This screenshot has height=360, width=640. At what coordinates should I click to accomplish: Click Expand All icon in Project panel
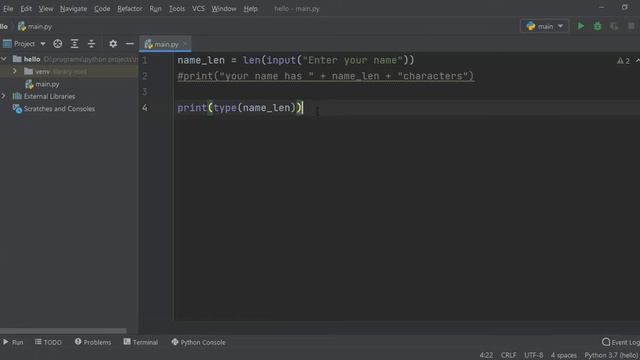click(74, 44)
